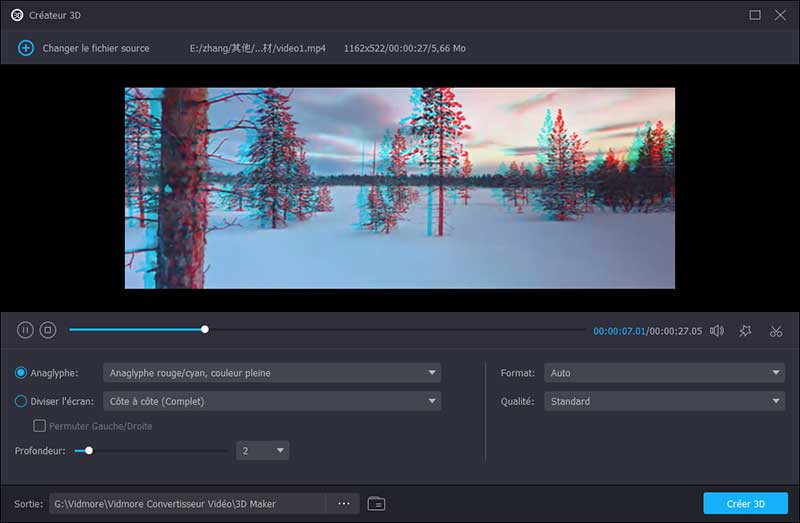The height and width of the screenshot is (523, 800).
Task: Select the Anaglyphe radio button
Action: (20, 373)
